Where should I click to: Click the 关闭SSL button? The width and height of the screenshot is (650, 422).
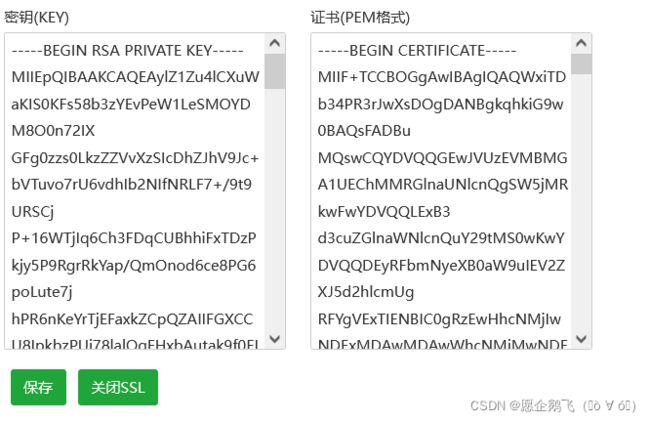click(x=118, y=387)
